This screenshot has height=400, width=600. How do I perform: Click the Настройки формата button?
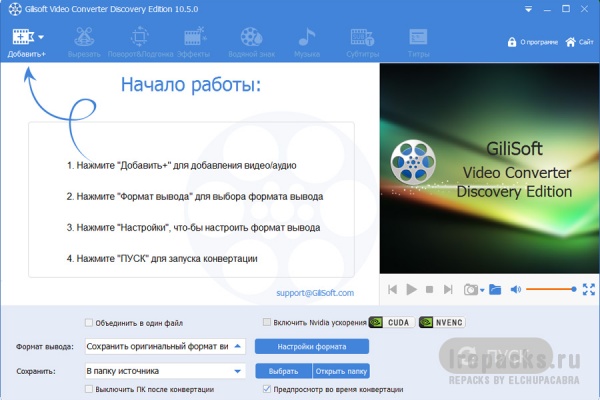pyautogui.click(x=312, y=346)
